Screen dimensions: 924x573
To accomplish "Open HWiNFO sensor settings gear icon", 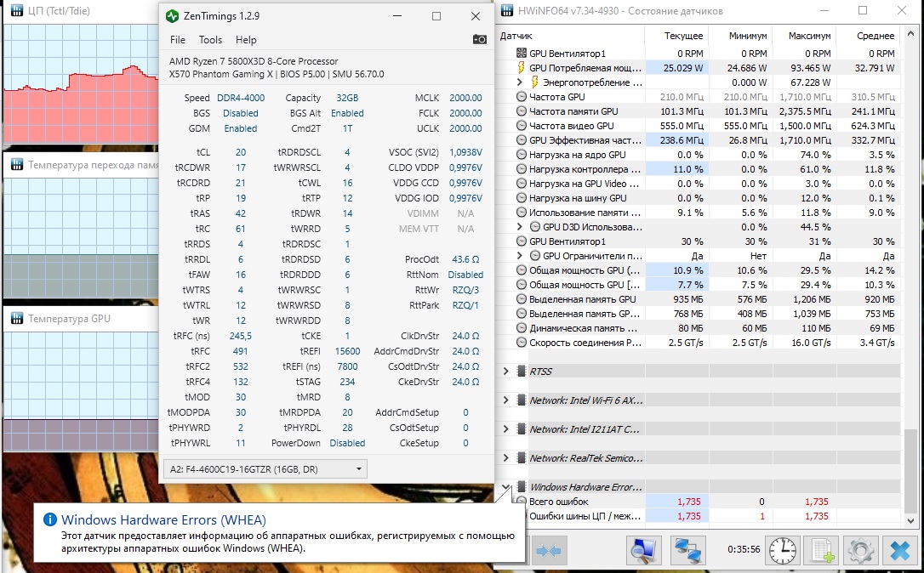I will click(861, 551).
